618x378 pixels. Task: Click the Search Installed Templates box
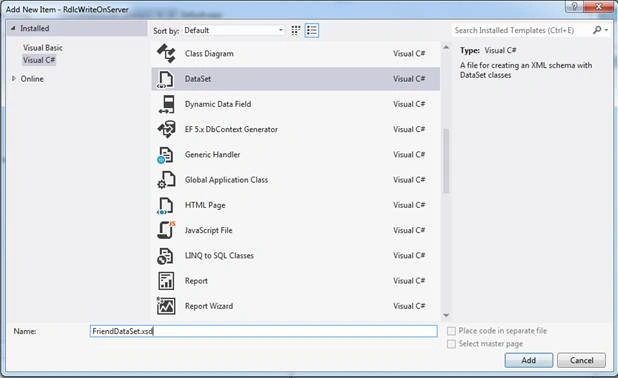[521, 30]
